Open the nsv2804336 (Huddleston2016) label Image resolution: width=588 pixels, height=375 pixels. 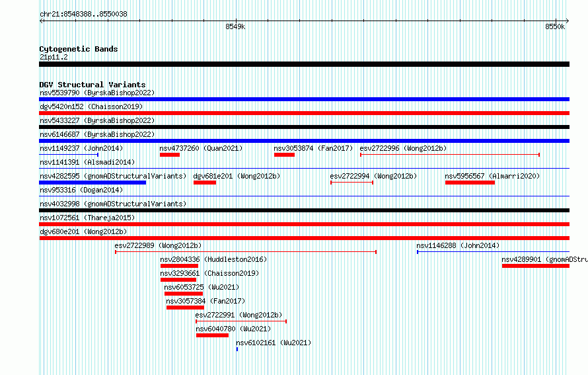[213, 259]
